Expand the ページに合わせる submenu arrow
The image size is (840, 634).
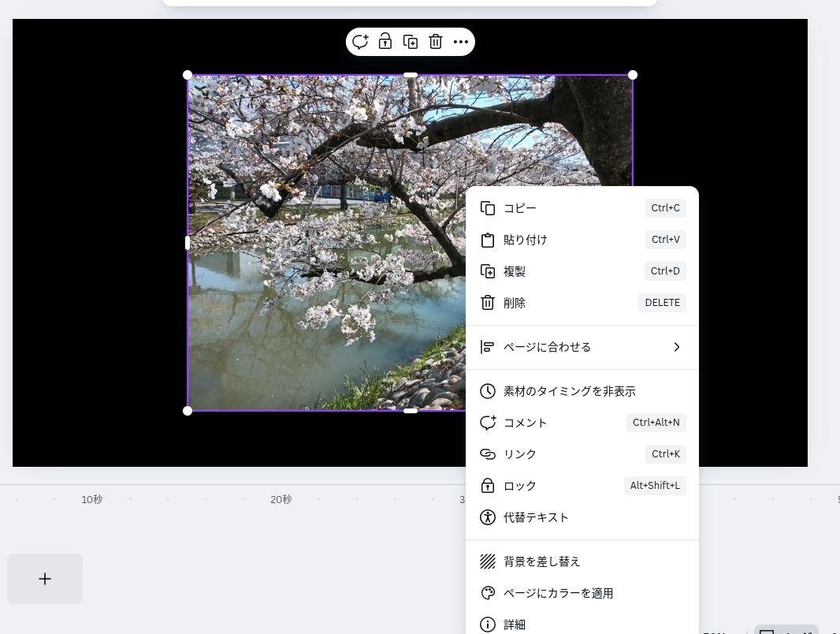tap(676, 347)
